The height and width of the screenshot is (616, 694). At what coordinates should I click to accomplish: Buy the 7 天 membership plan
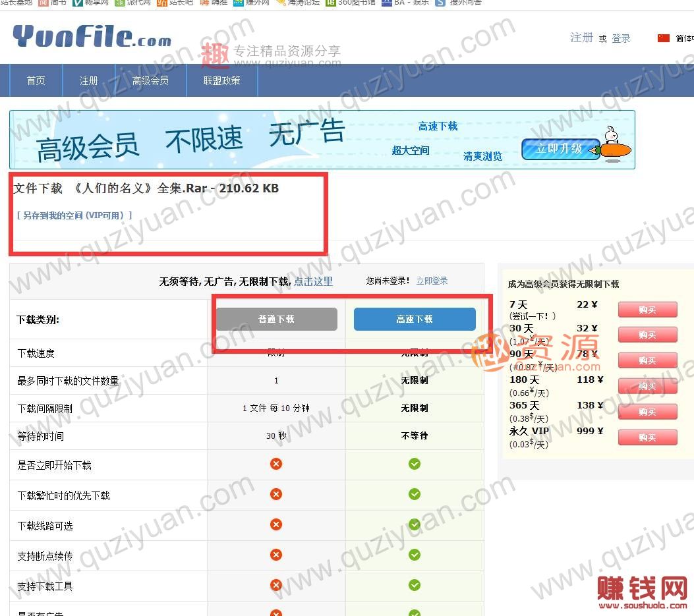coord(647,310)
